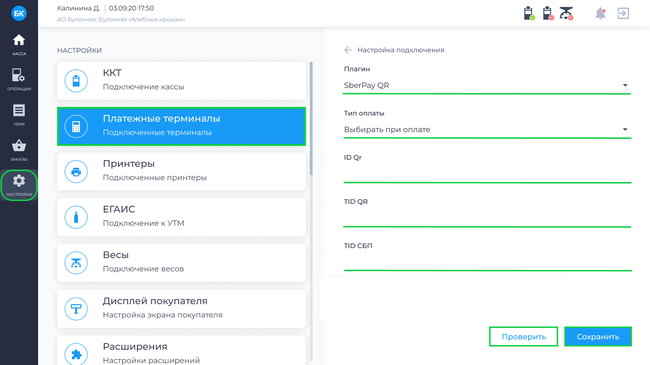Focus the ID Qr input field

click(x=487, y=173)
